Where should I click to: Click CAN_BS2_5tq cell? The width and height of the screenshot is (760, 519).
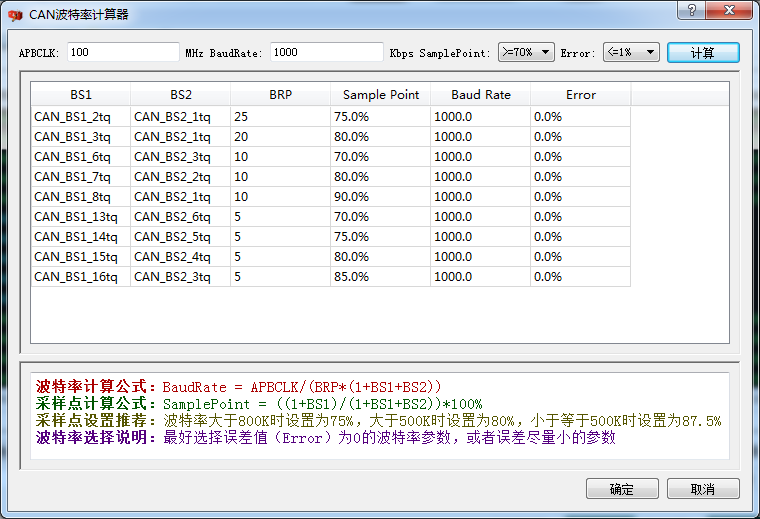point(181,236)
